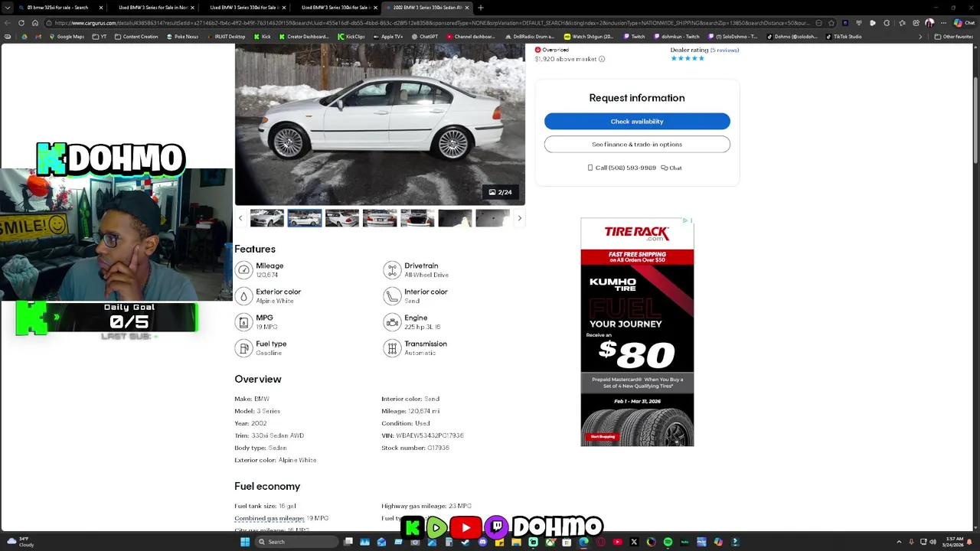980x551 pixels.
Task: Select the fourth photo thumbnail, rear view
Action: point(380,218)
